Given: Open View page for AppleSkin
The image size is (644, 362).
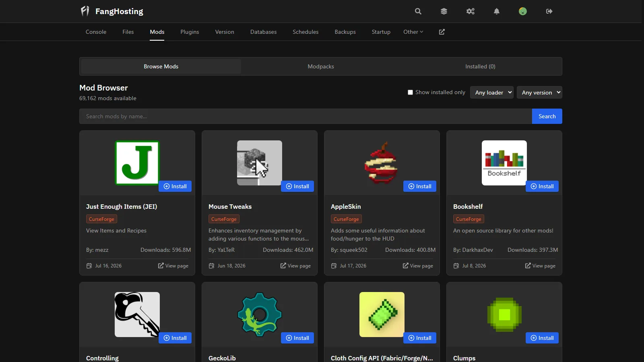Looking at the screenshot, I should coord(418,266).
